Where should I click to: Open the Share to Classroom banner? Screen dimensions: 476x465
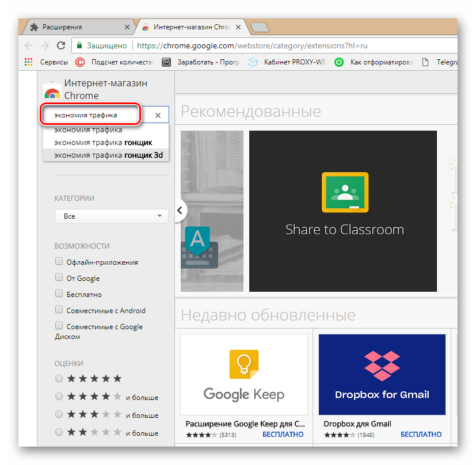(x=343, y=211)
